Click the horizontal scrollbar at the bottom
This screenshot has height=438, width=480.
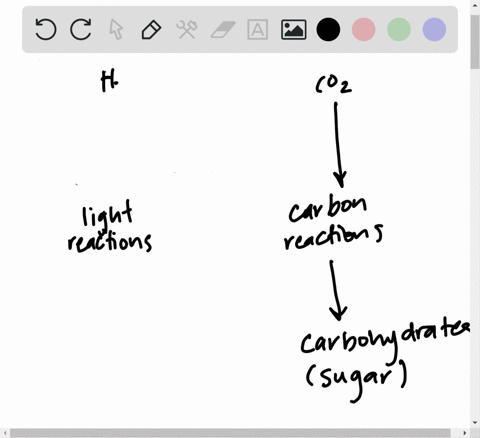pyautogui.click(x=230, y=433)
